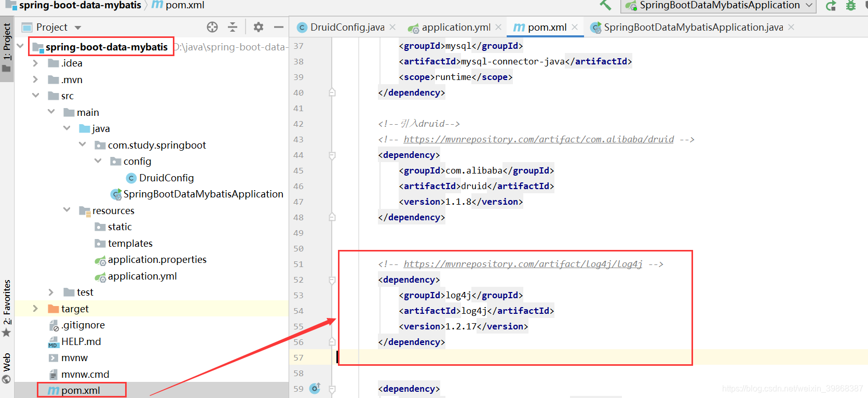This screenshot has width=868, height=398.
Task: Open Project panel settings gear
Action: point(259,27)
